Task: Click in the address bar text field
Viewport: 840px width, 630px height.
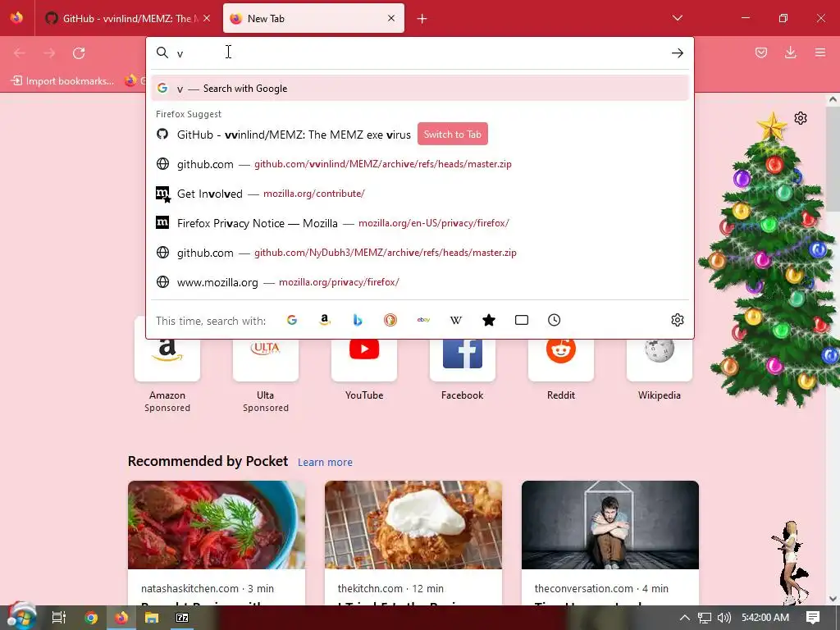Action: 421,53
